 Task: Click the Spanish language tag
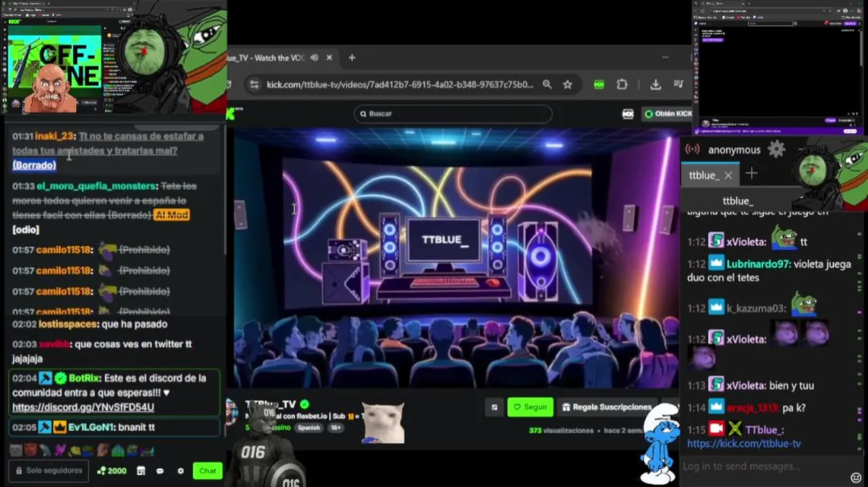pyautogui.click(x=309, y=427)
